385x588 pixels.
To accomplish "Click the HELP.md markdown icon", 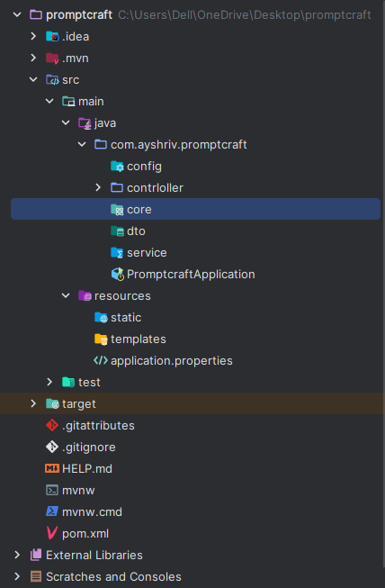I will click(x=52, y=468).
